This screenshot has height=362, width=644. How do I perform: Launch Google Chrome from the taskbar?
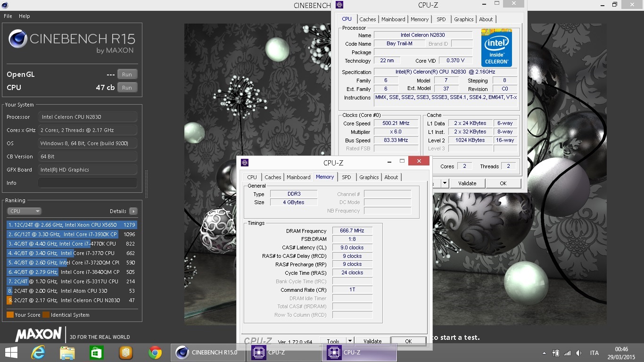(x=155, y=353)
